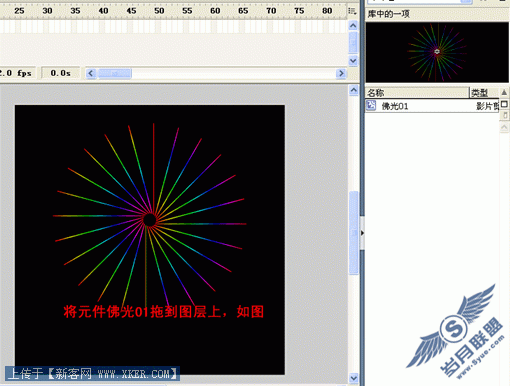
Task: Switch library to narrow view
Action: (505, 115)
